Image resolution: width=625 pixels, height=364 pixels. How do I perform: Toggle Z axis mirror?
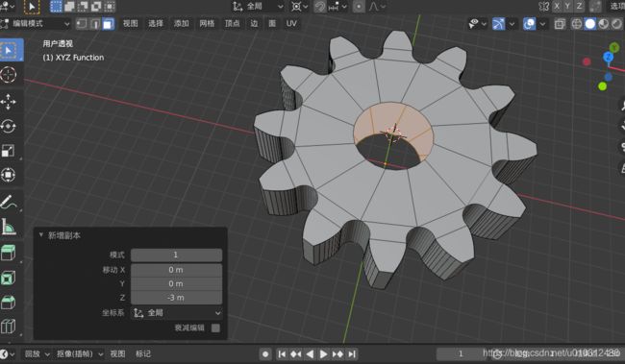point(579,7)
